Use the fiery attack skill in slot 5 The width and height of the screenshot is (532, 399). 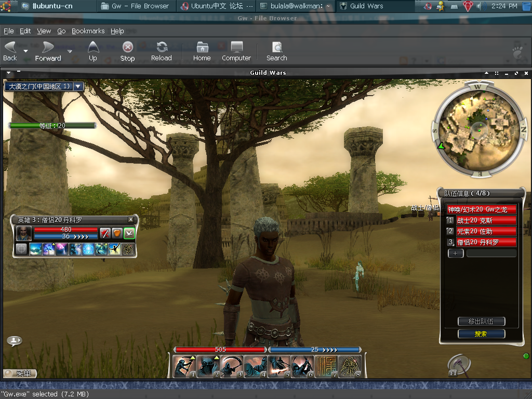[279, 366]
